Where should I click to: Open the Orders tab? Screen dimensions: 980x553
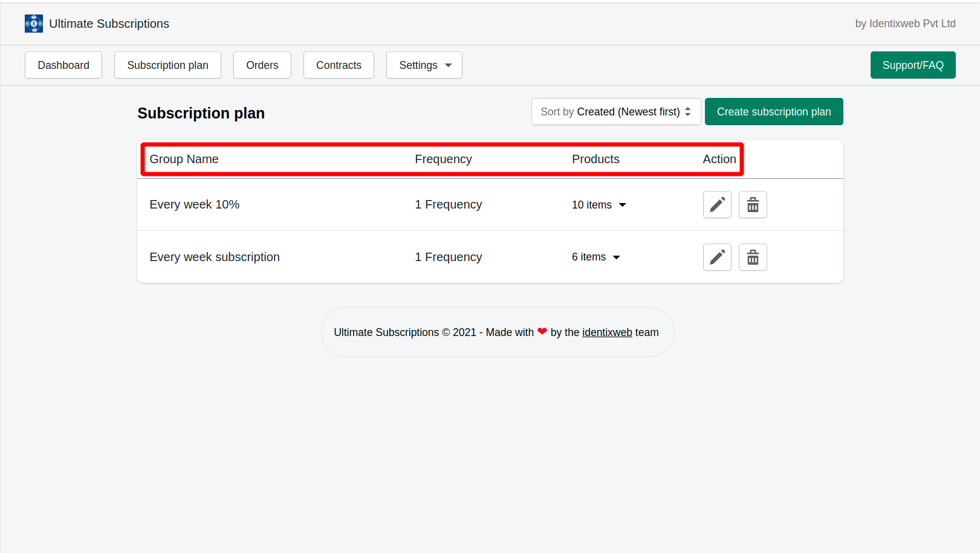[262, 65]
